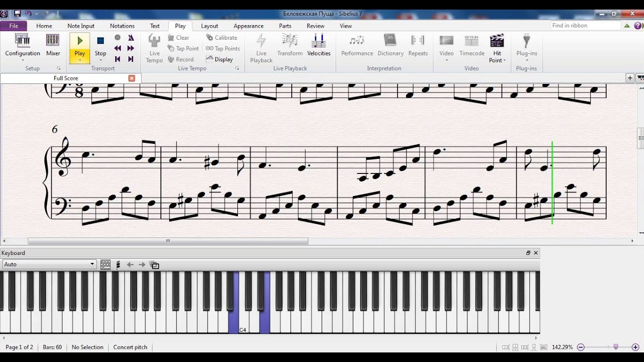Rewind playback with the double-left arrows

tap(118, 48)
